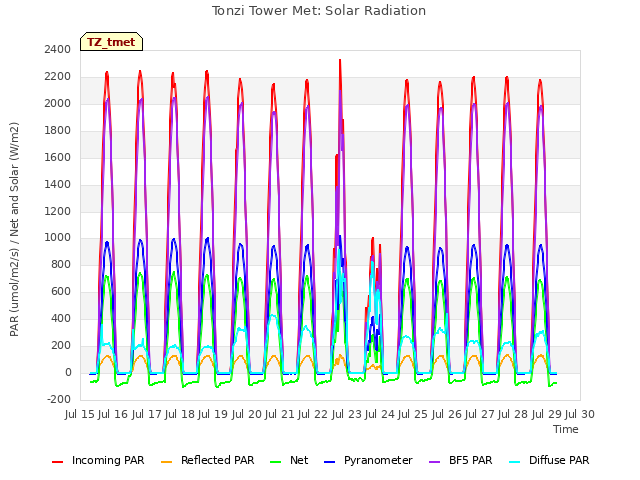Click the Jul 24 x-axis date label
Viewport: 640px width, 480px height.
pyautogui.click(x=380, y=414)
